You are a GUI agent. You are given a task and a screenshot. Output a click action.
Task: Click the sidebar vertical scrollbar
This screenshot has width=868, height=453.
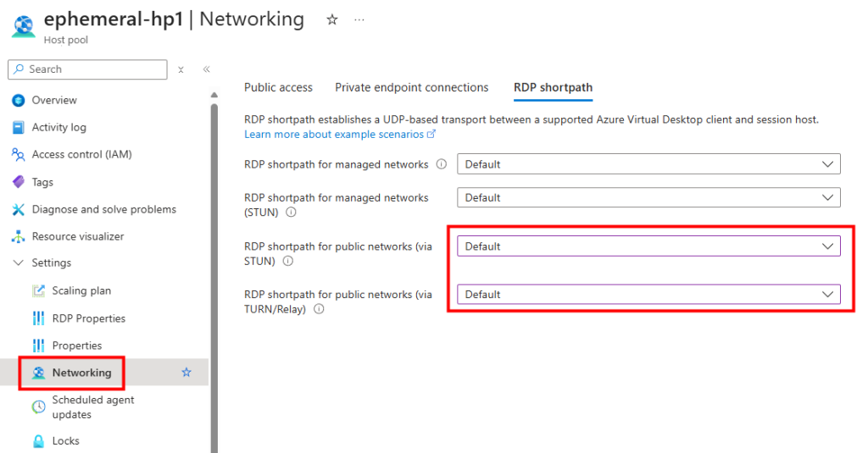click(x=214, y=277)
